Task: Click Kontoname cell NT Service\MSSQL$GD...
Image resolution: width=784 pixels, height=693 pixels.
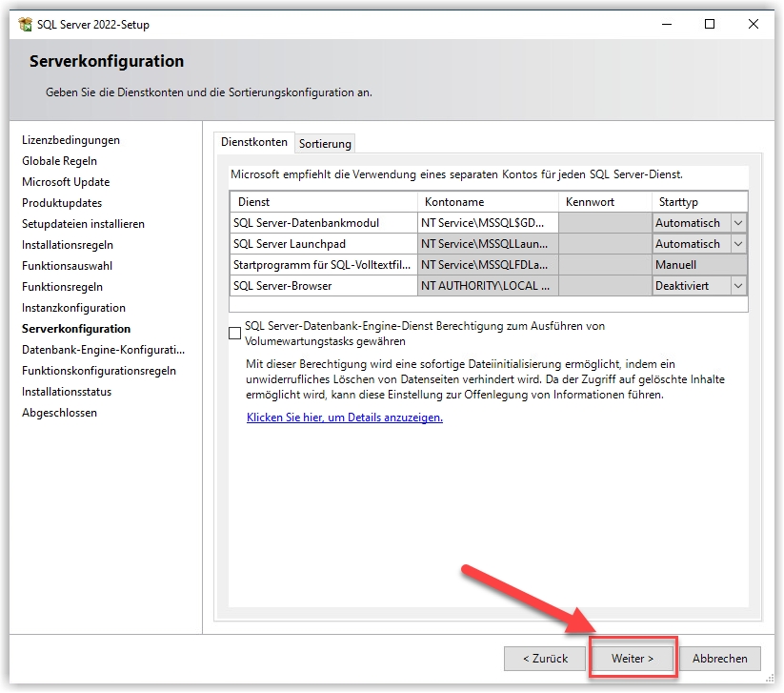Action: tap(488, 223)
